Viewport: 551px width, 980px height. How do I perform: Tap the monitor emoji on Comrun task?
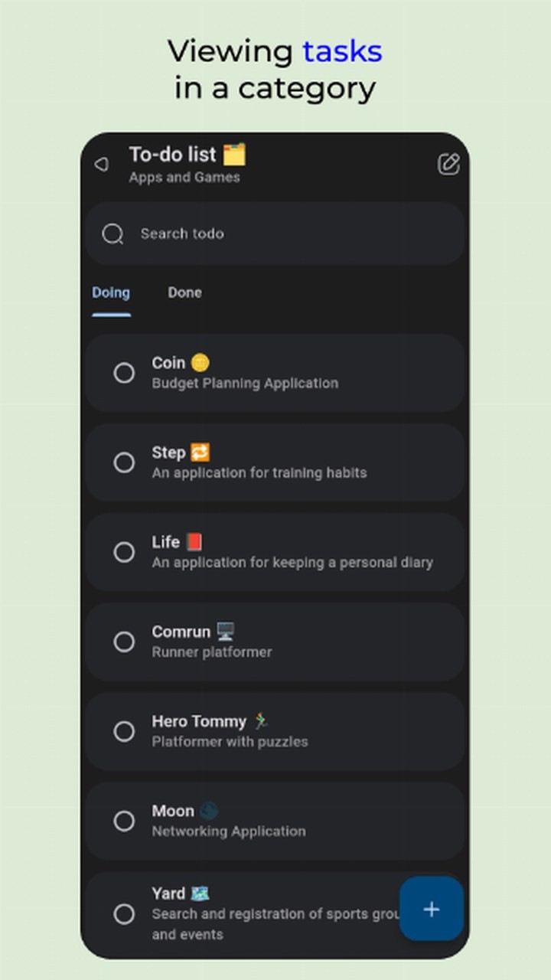(225, 632)
